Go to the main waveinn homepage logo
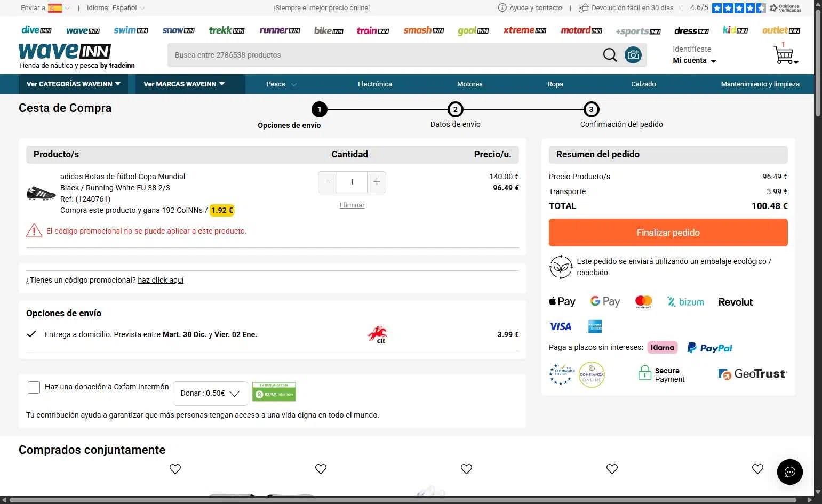 (65, 51)
